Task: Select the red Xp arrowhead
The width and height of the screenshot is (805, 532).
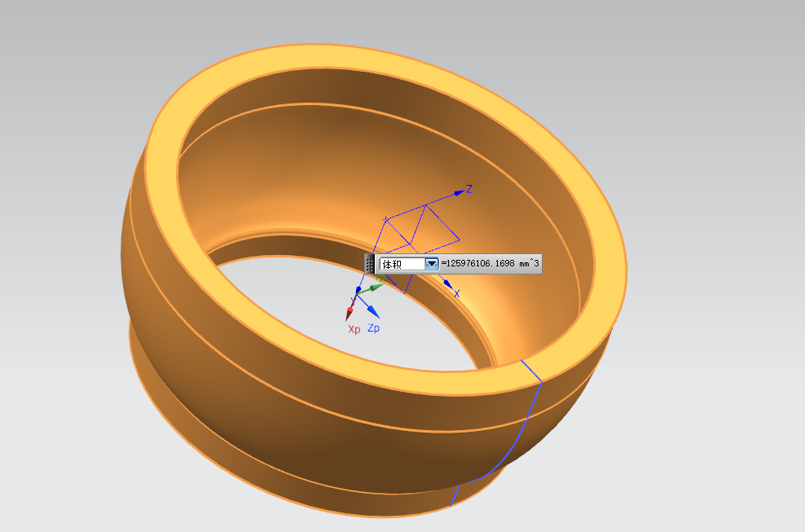Action: (350, 313)
